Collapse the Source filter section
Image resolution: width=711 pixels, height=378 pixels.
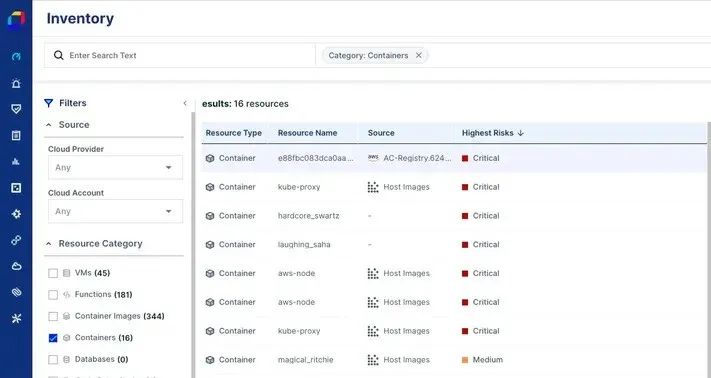[x=49, y=125]
